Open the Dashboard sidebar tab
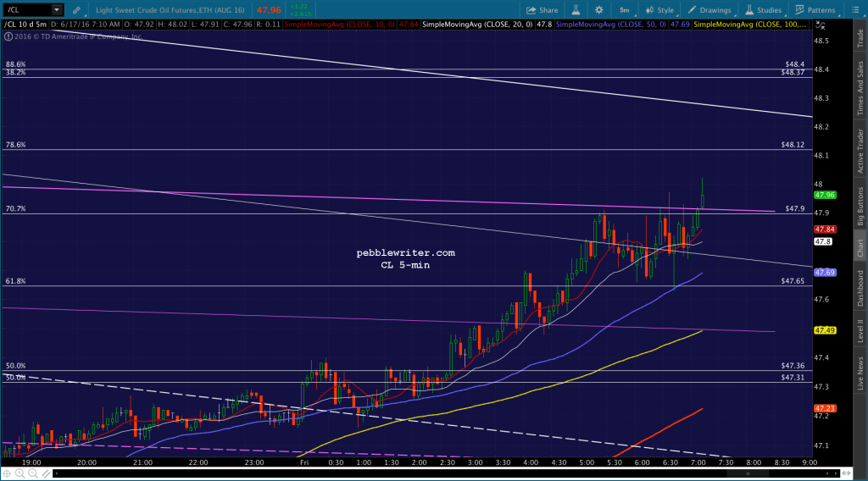The image size is (868, 481). click(x=860, y=288)
